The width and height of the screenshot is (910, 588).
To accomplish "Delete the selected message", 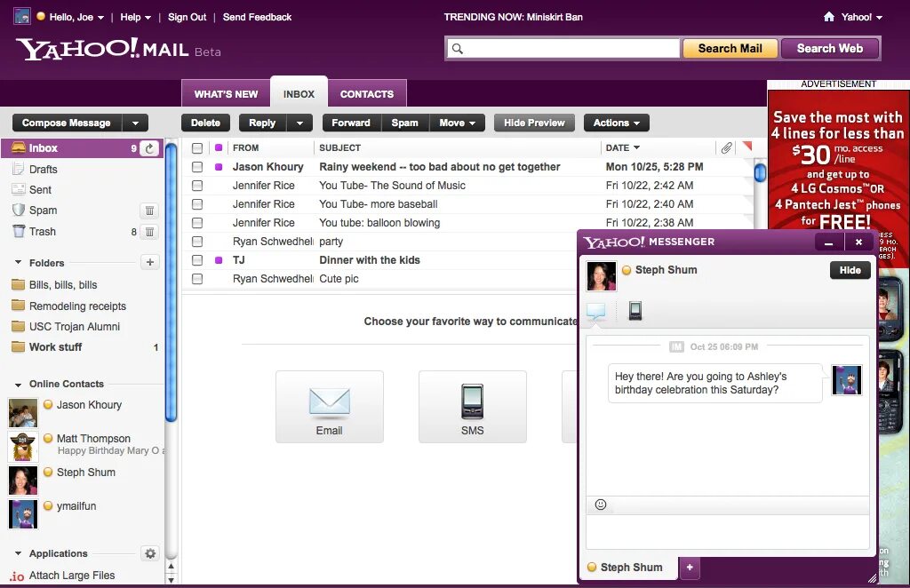I will point(205,123).
